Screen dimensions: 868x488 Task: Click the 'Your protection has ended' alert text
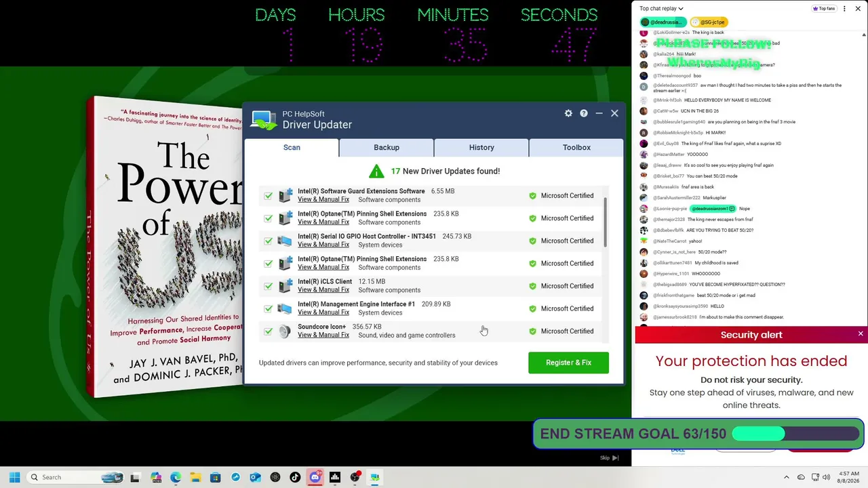coord(751,361)
